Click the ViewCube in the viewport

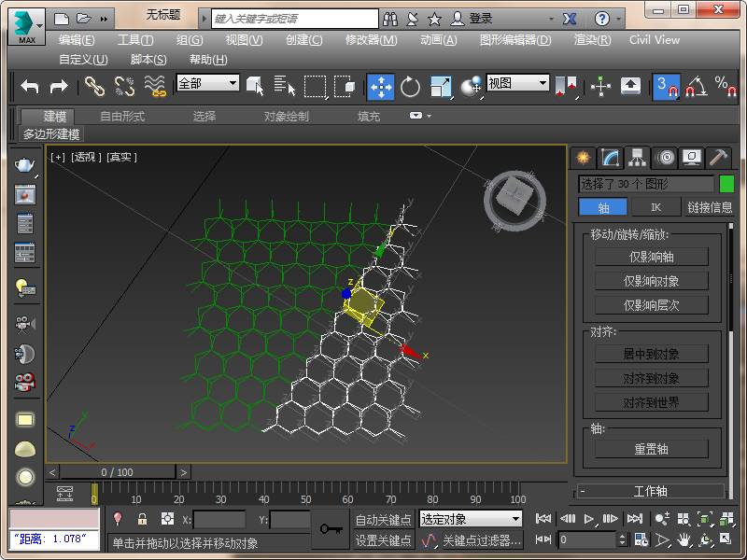514,198
